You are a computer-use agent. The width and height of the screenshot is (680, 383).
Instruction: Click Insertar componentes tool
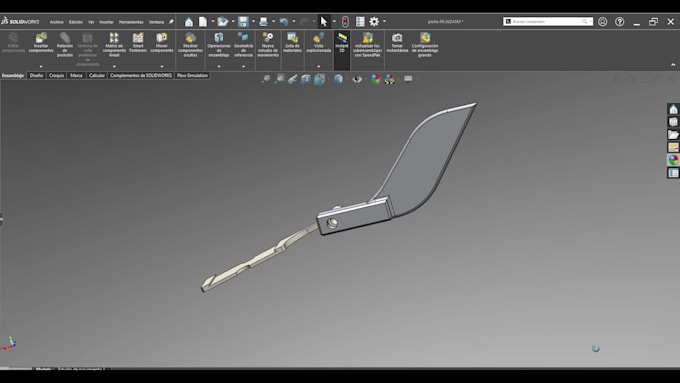click(x=41, y=43)
